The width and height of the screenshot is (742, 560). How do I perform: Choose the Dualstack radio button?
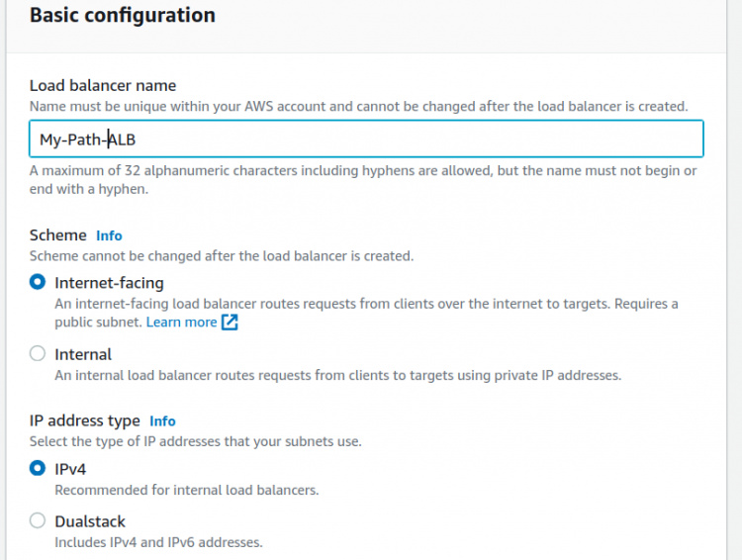coord(38,520)
